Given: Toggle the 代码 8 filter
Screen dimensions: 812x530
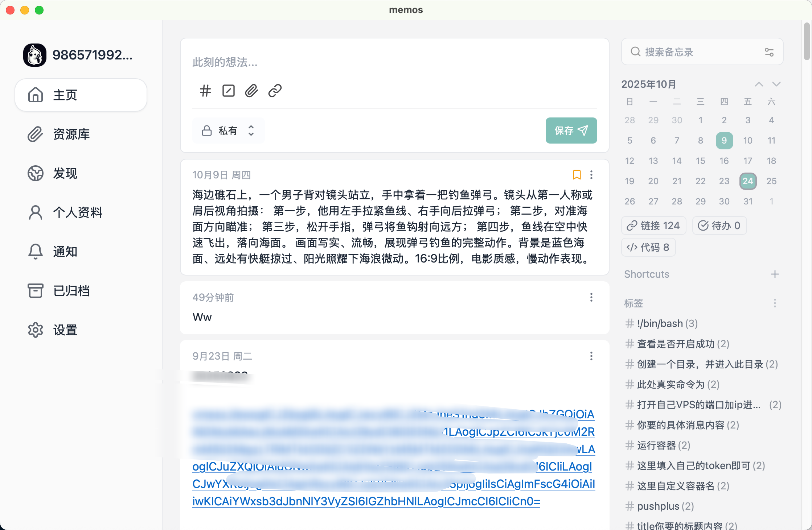Looking at the screenshot, I should 648,247.
